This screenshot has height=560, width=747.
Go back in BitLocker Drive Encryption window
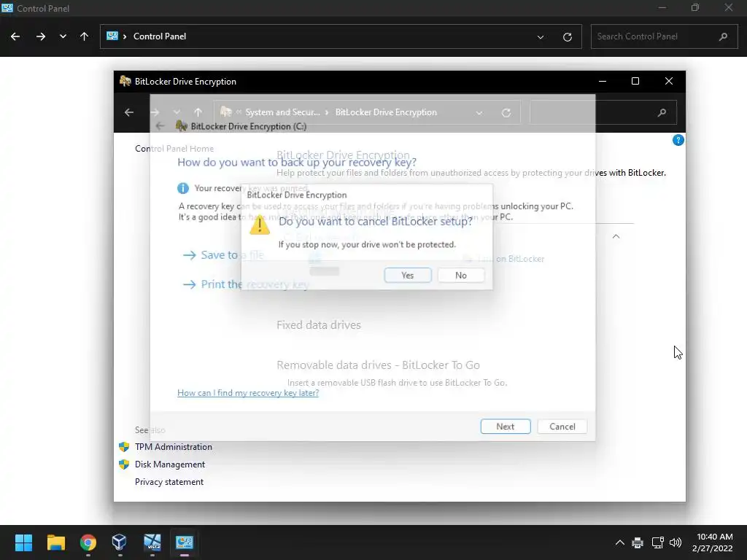pos(129,112)
